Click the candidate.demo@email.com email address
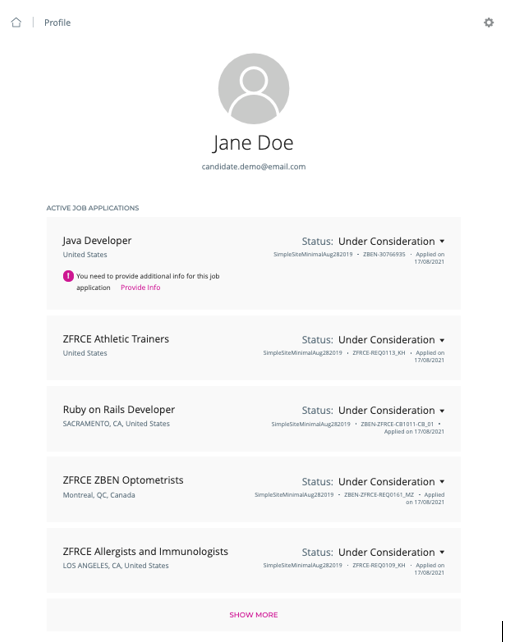Viewport: 510px width, 642px height. click(253, 167)
